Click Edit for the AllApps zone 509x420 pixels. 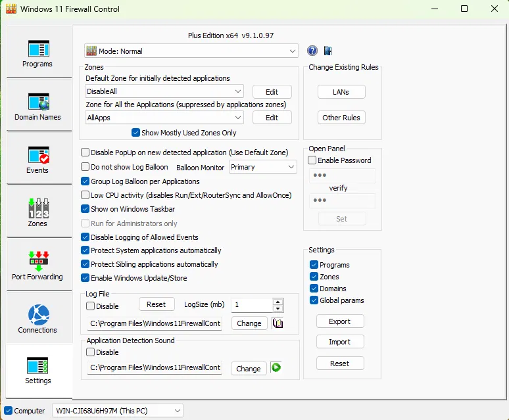click(x=272, y=118)
